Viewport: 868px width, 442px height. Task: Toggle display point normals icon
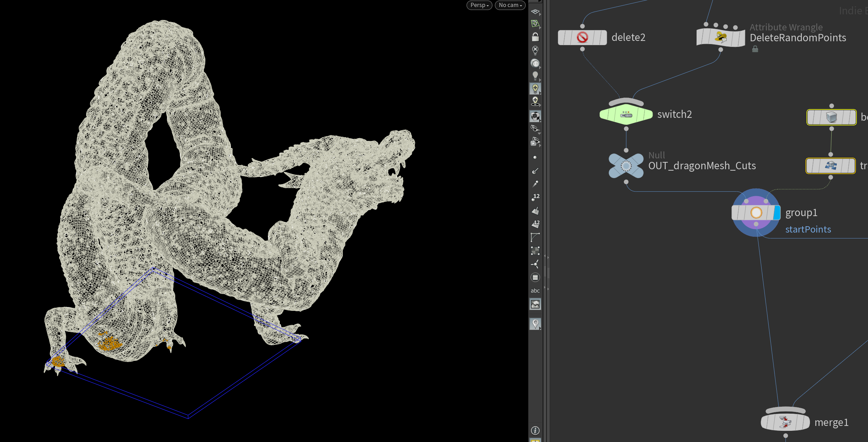coord(535,171)
